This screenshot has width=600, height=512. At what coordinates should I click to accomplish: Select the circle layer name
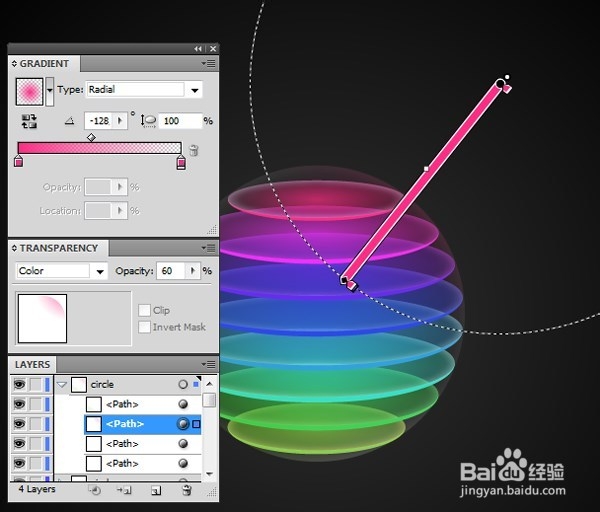click(102, 384)
